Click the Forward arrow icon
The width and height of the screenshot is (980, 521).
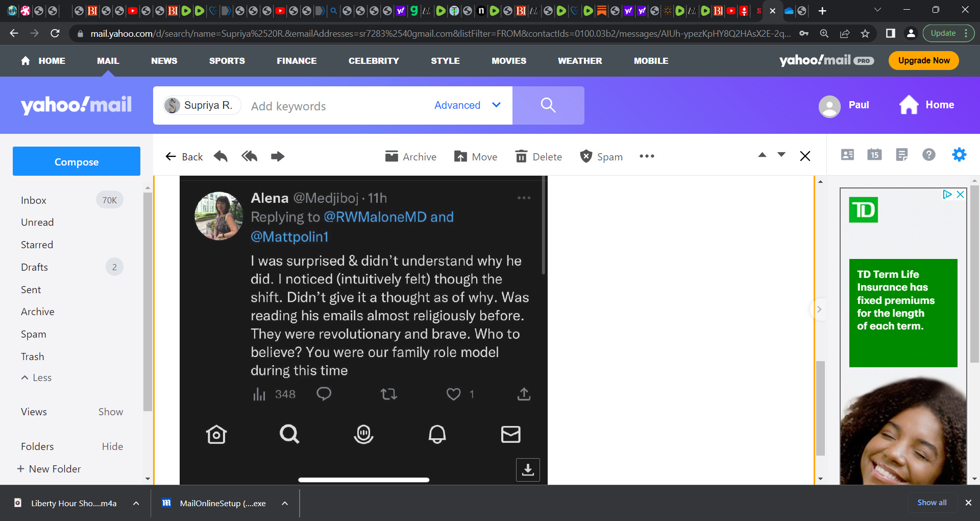[278, 156]
